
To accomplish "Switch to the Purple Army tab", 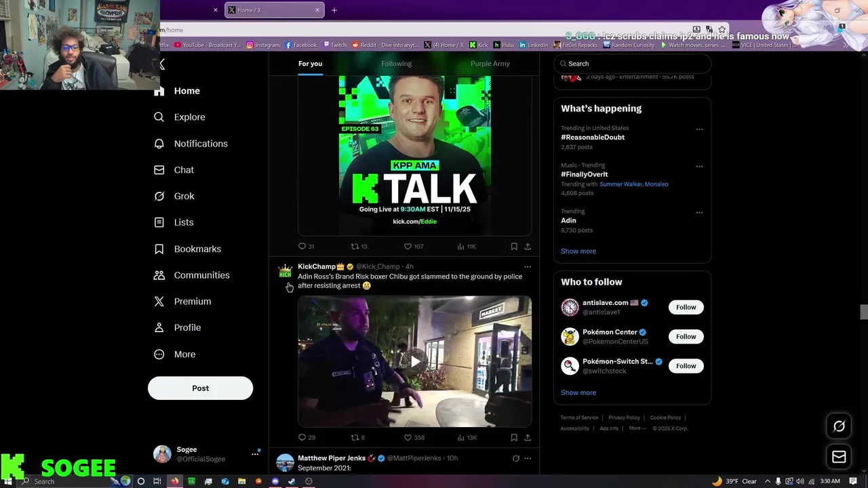I will pyautogui.click(x=490, y=64).
